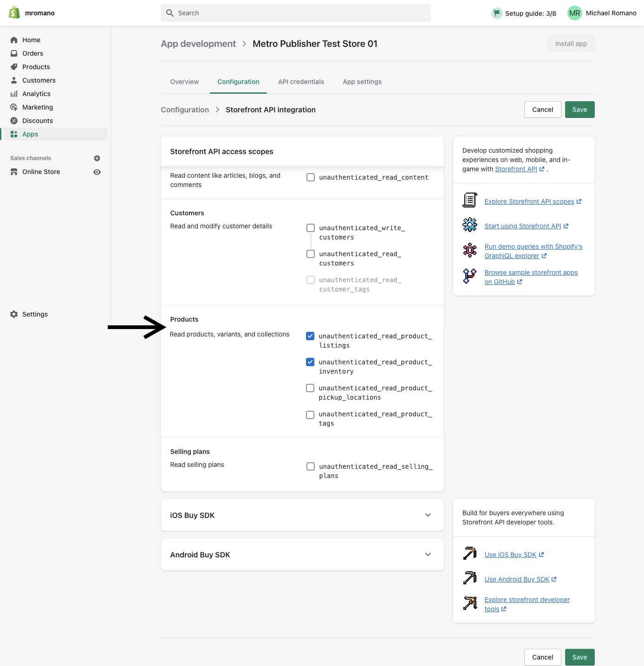Open Browse sample storefront apps link
The image size is (644, 666).
coord(531,277)
